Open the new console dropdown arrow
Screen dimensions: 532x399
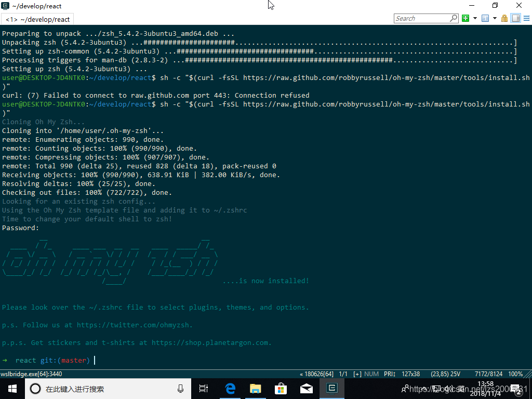[x=475, y=18]
